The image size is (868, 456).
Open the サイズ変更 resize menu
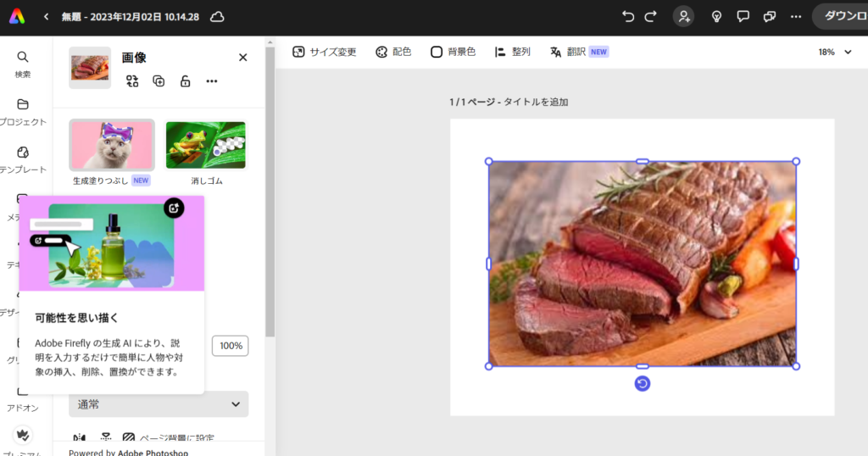tap(325, 52)
